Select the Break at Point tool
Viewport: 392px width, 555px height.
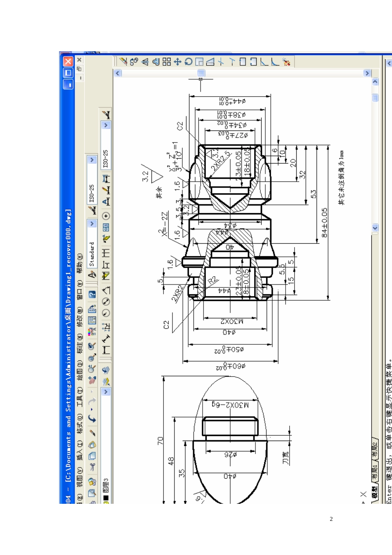[243, 62]
